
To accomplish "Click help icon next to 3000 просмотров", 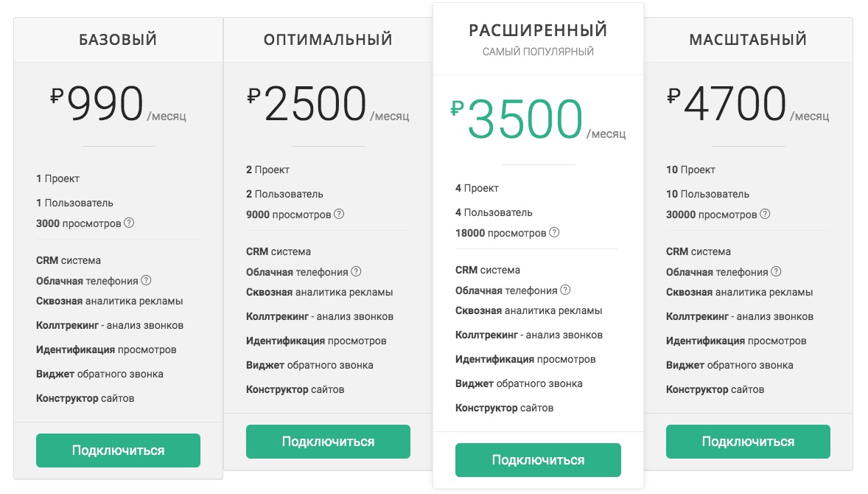I will click(x=129, y=223).
